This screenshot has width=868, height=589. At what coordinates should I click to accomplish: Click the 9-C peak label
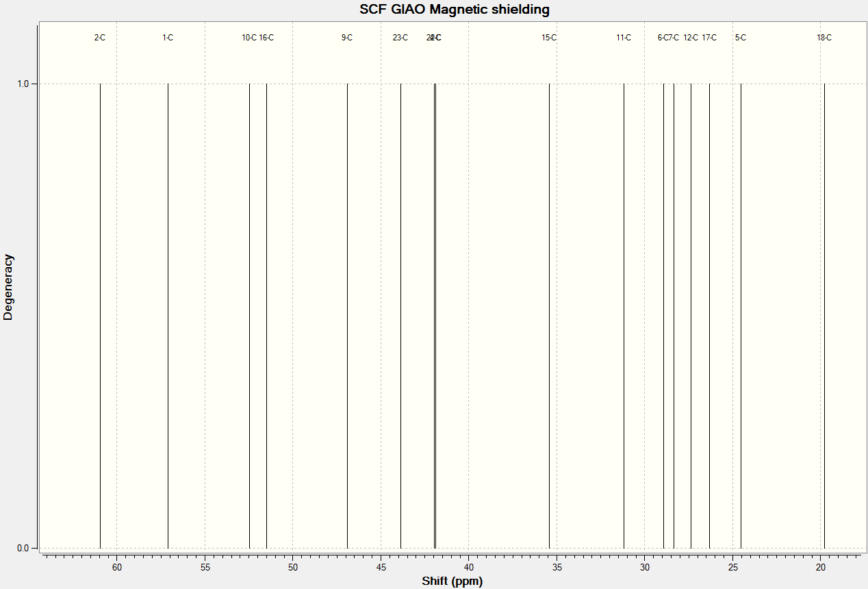347,38
